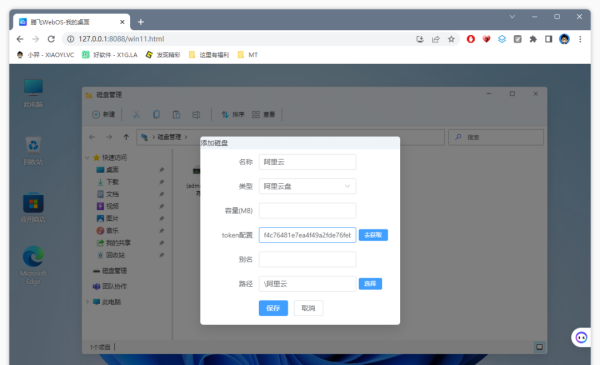Image resolution: width=600 pixels, height=365 pixels.
Task: Open the MT bookmark folder
Action: coord(248,55)
